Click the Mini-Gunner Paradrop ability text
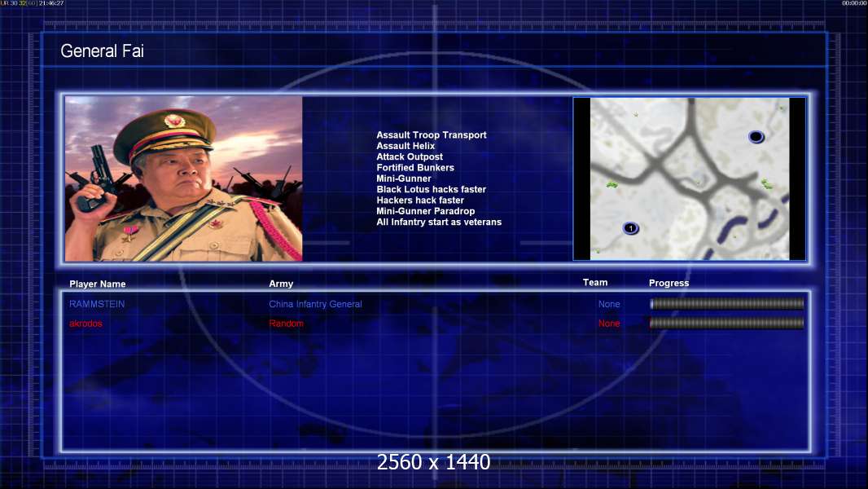Screen dimensions: 868x489 [x=425, y=211]
